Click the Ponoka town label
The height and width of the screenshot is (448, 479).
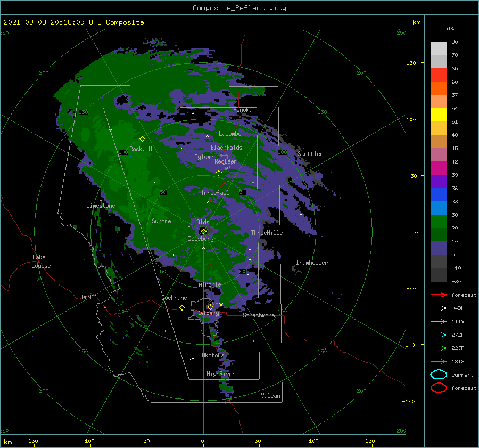click(x=243, y=110)
